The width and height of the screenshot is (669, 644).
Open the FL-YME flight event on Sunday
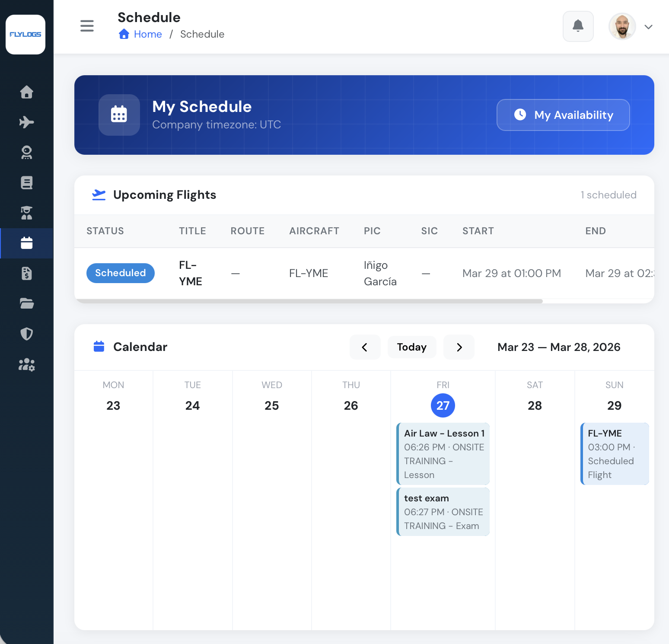(x=615, y=454)
